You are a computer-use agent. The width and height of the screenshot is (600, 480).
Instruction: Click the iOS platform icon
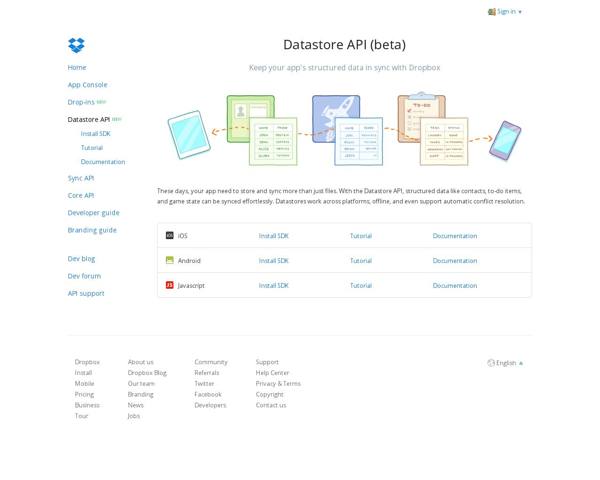(x=170, y=236)
